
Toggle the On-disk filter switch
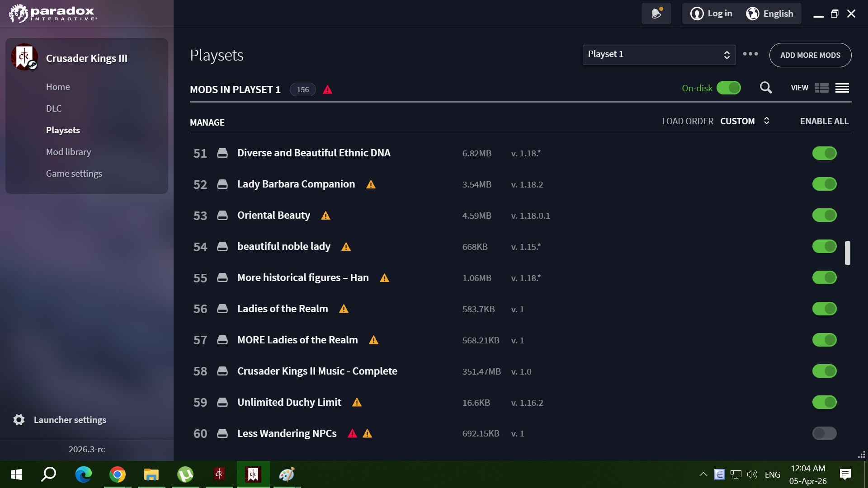click(729, 88)
